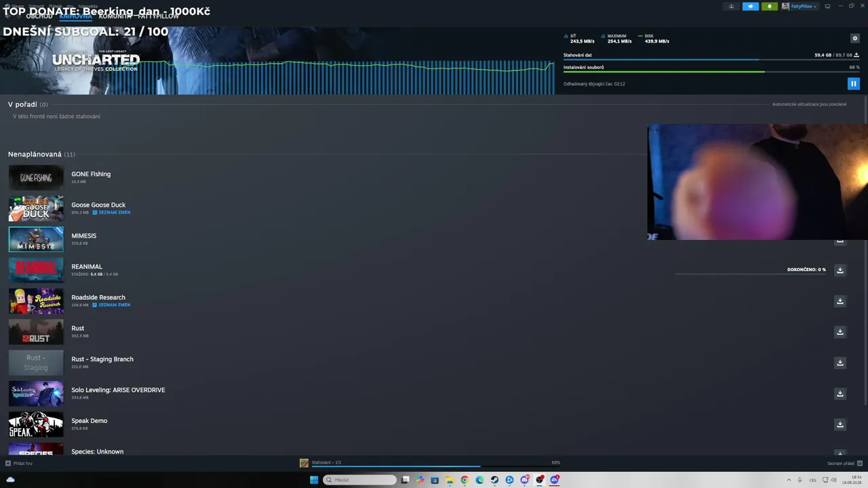The height and width of the screenshot is (488, 868).
Task: Pause the Uncharted download
Action: tap(853, 83)
